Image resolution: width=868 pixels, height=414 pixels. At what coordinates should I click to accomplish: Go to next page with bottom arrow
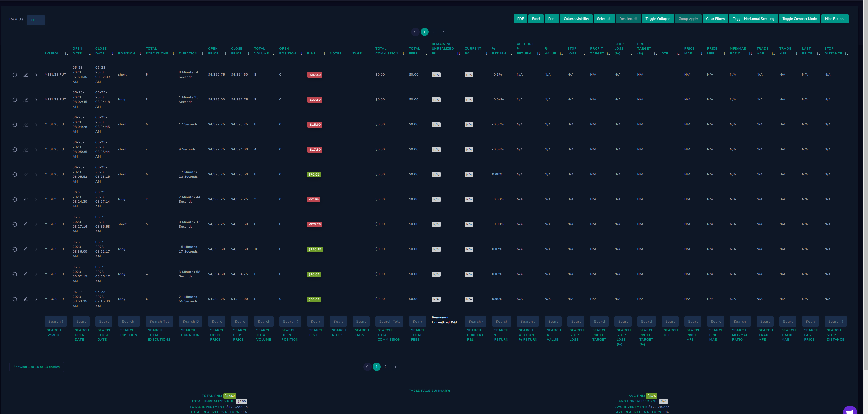[395, 367]
